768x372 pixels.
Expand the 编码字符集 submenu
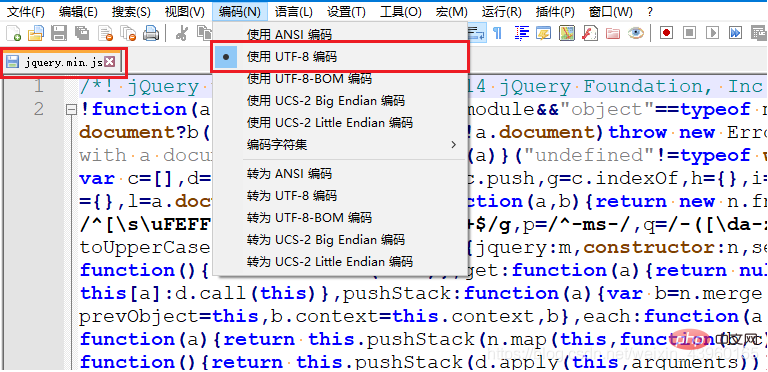[339, 145]
